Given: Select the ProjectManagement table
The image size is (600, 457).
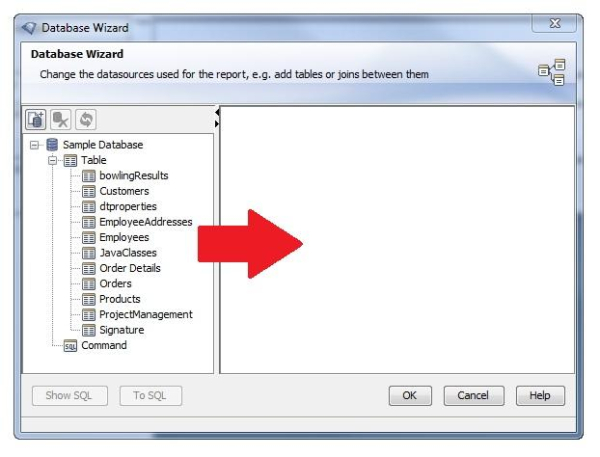Looking at the screenshot, I should pos(145,314).
